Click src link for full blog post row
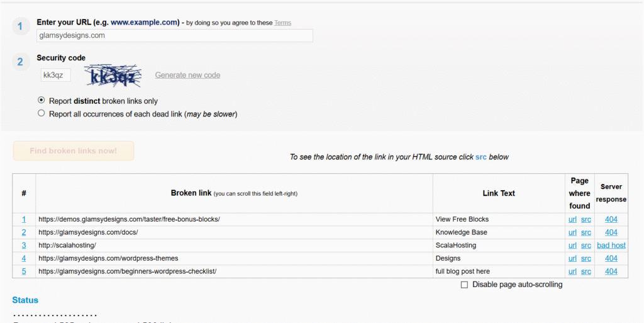644x323 pixels. tap(586, 271)
